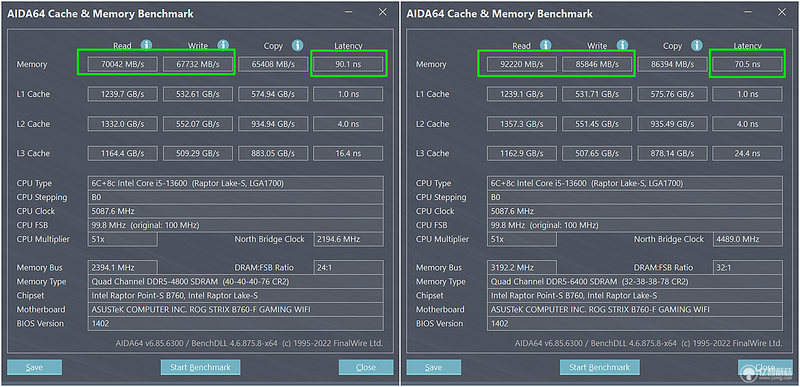
Task: Click the Write info icon in right window
Action: pyautogui.click(x=622, y=45)
